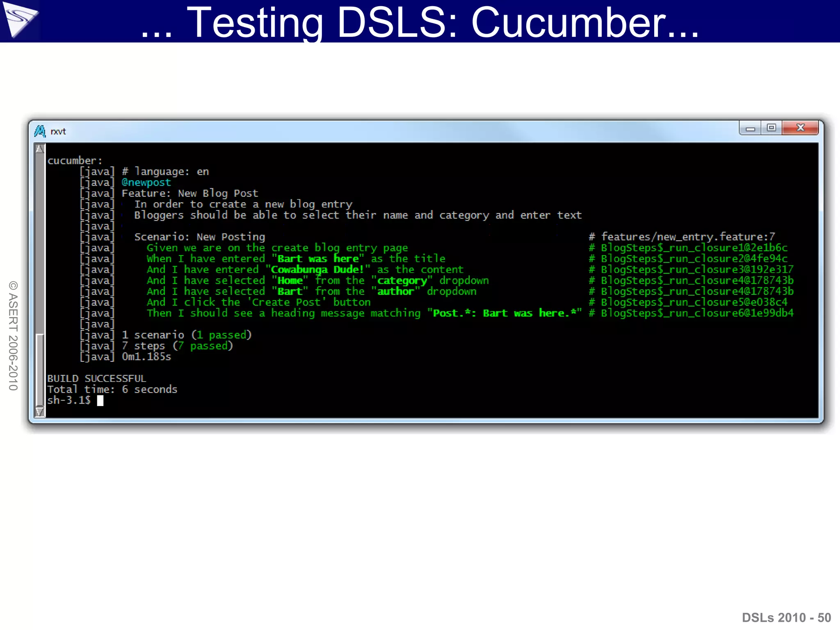Click the bold 'category' dropdown name
The image size is (840, 630).
(x=402, y=281)
